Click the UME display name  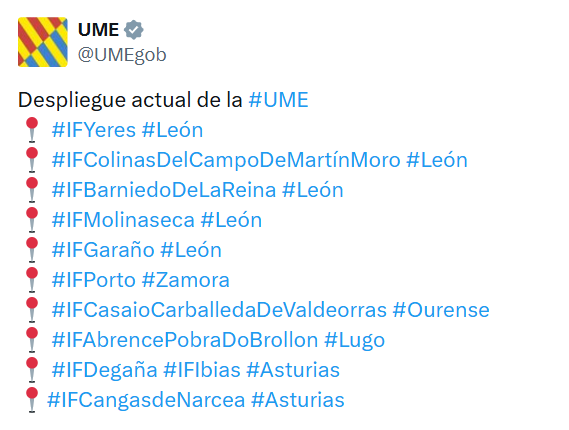(98, 30)
